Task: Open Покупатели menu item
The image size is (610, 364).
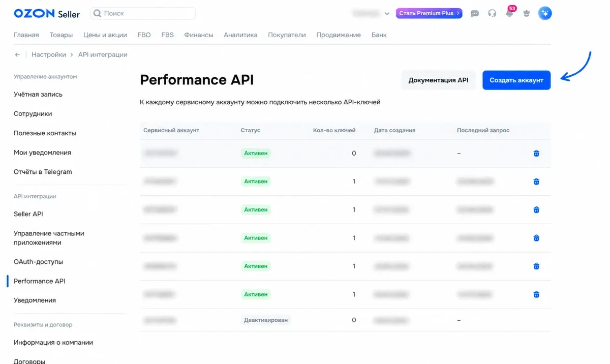Action: click(287, 35)
